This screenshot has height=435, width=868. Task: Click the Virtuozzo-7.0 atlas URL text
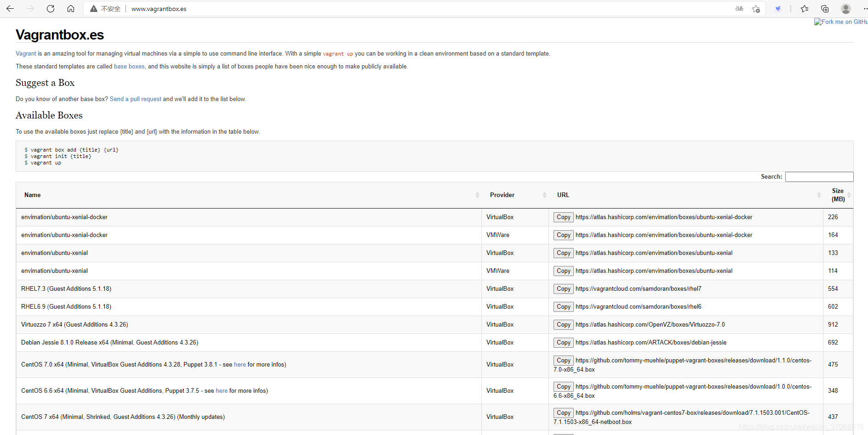(x=650, y=325)
